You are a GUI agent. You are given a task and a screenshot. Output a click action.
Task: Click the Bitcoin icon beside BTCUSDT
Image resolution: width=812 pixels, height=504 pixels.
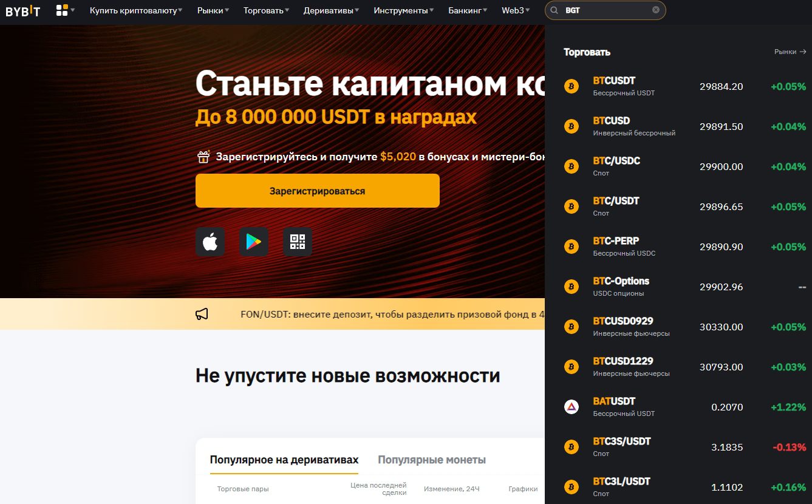[x=571, y=86]
